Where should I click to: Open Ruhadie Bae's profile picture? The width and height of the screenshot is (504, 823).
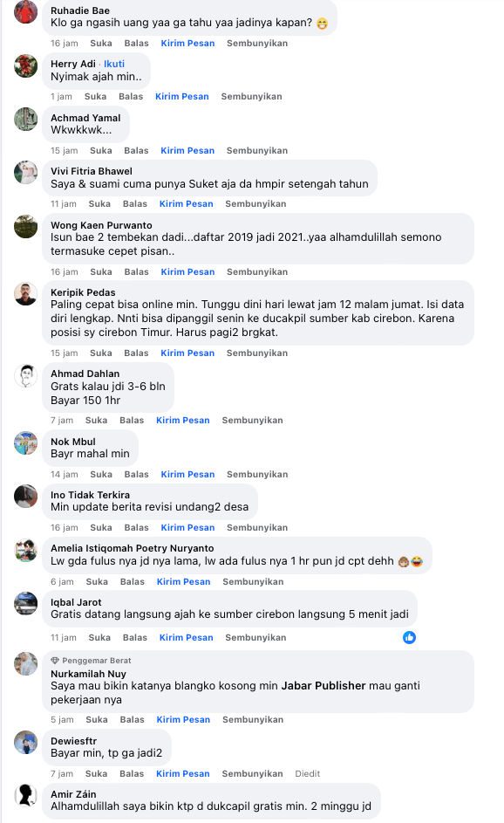pyautogui.click(x=25, y=11)
